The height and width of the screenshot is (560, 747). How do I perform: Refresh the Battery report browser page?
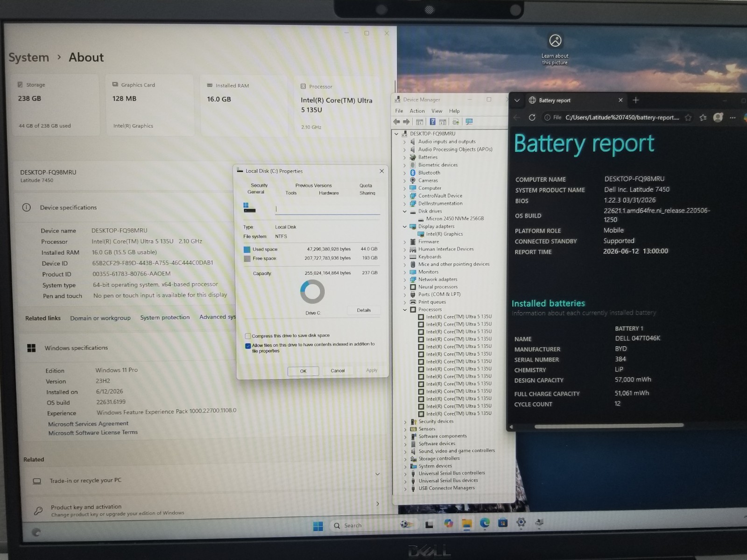pos(532,118)
